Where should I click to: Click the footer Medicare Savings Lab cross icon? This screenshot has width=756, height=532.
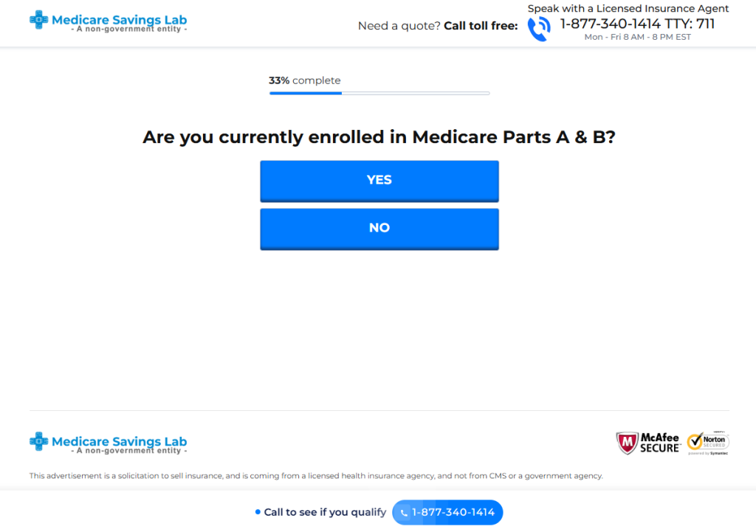38,442
